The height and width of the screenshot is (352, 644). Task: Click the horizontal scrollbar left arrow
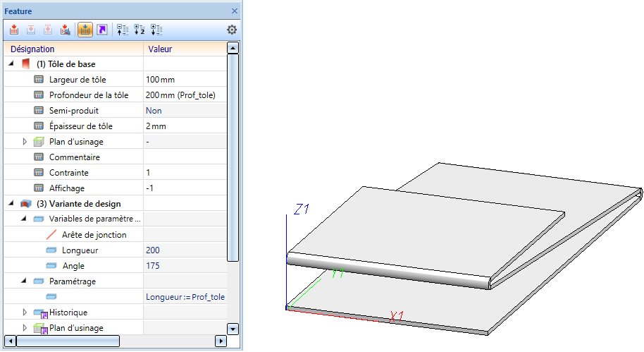click(x=11, y=341)
